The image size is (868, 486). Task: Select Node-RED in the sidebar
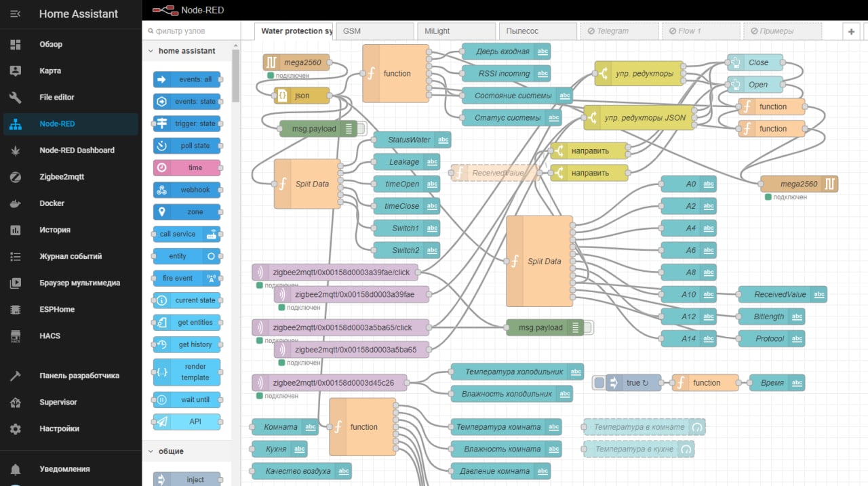[x=71, y=123]
